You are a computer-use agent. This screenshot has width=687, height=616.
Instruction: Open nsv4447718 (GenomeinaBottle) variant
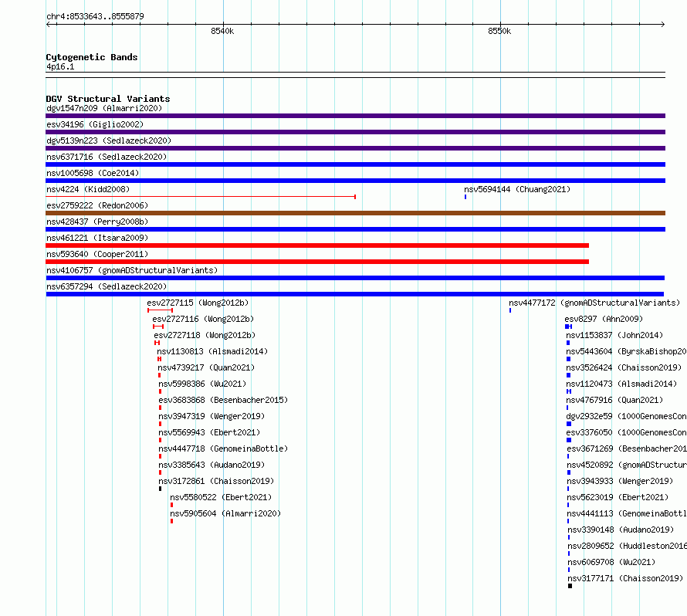pyautogui.click(x=223, y=448)
